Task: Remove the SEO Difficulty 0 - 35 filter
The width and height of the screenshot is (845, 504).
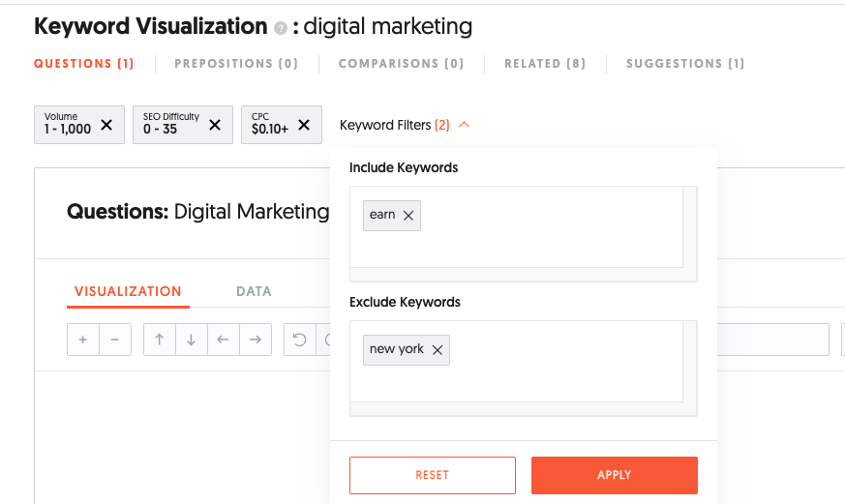Action: (x=215, y=124)
